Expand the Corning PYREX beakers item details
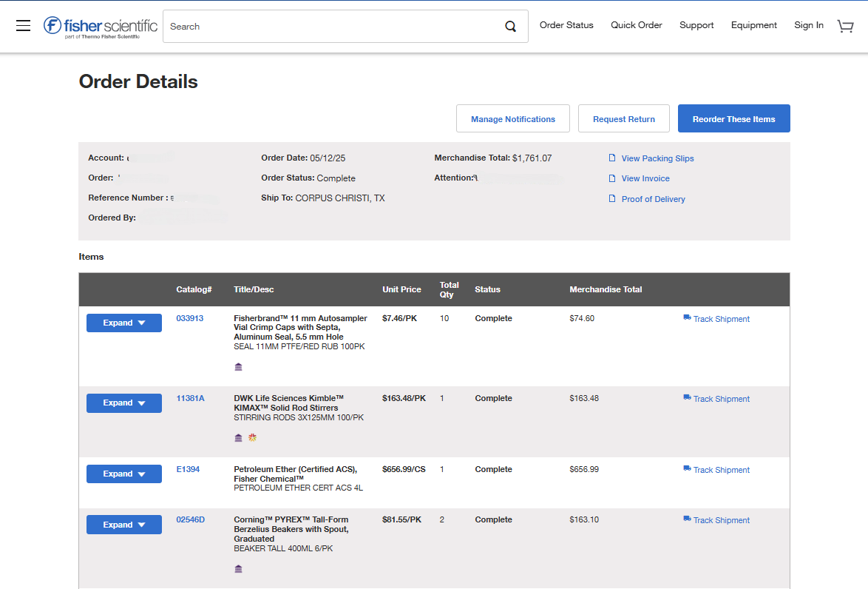 coord(123,524)
